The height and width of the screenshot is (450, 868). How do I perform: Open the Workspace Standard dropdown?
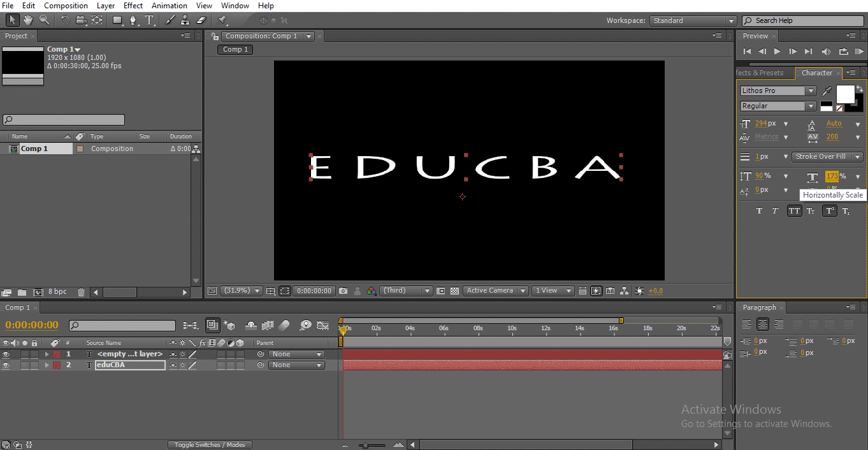click(693, 20)
